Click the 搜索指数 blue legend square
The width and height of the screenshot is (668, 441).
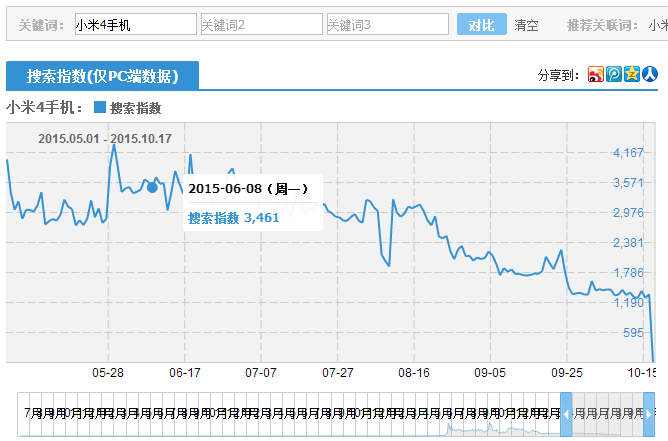[100, 107]
